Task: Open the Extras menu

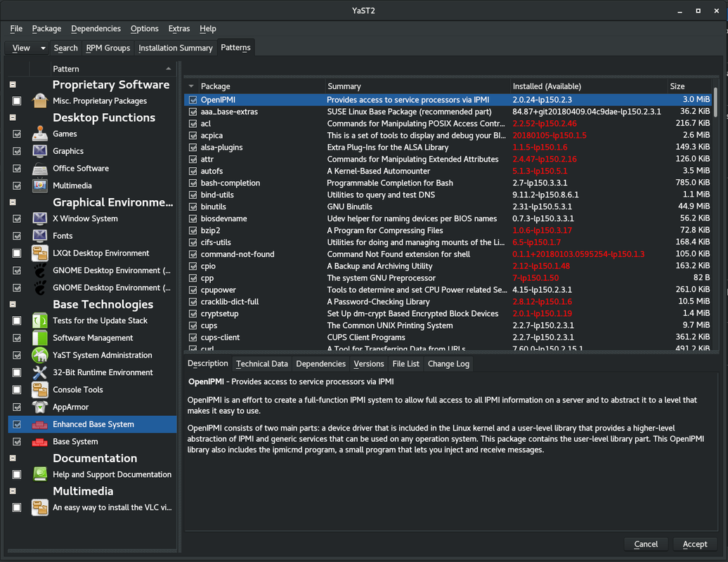Action: pyautogui.click(x=178, y=29)
